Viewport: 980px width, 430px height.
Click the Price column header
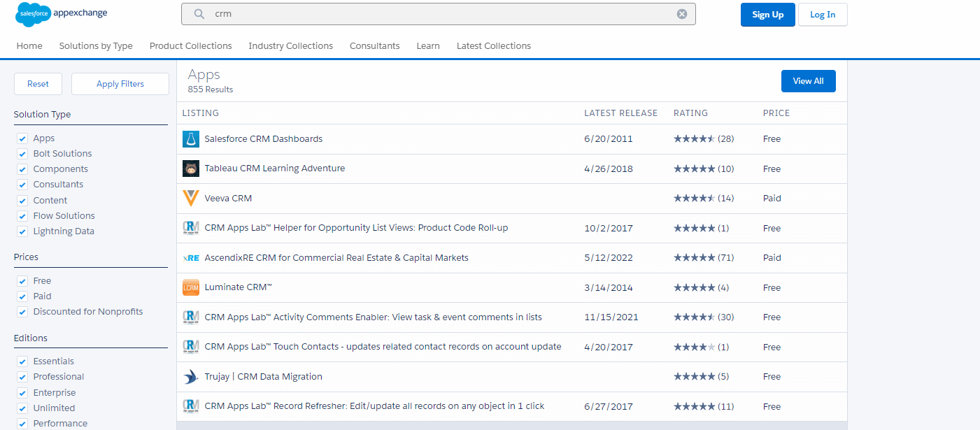click(776, 113)
